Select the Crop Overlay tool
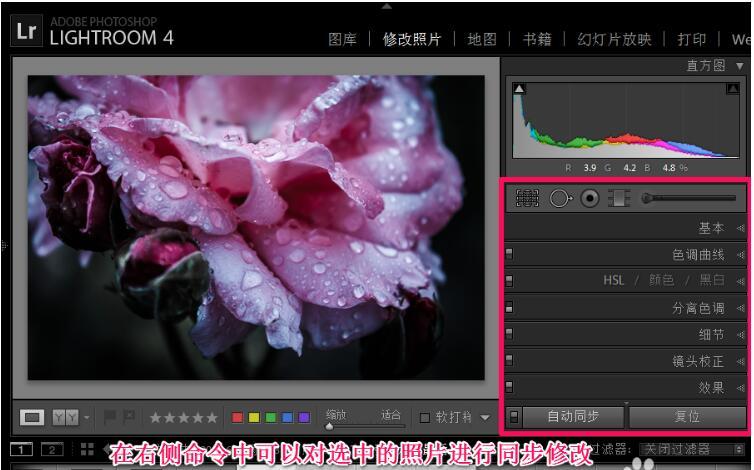The image size is (754, 470). (x=527, y=198)
